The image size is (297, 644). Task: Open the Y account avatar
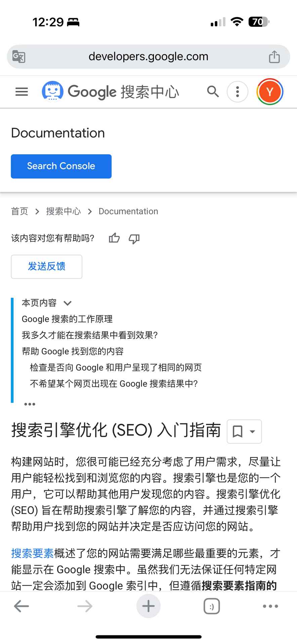click(x=270, y=92)
